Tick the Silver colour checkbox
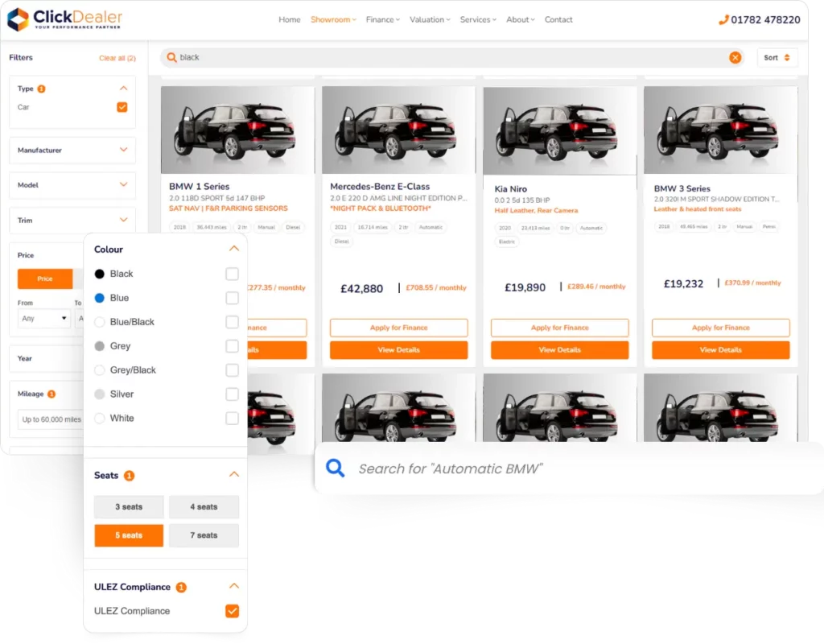 pyautogui.click(x=232, y=394)
